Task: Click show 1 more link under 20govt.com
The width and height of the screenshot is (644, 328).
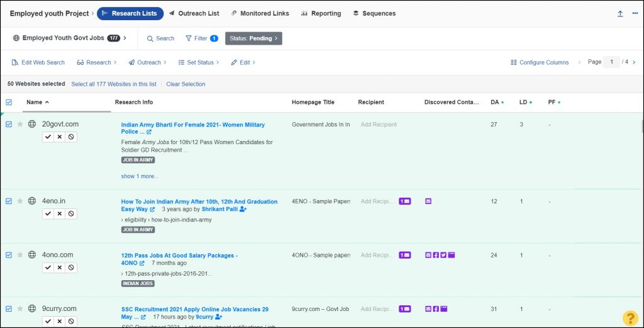Action: coord(140,176)
